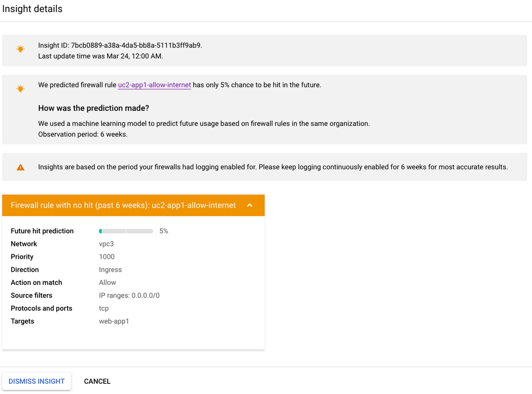Click the machine learning model explanation sentence
Viewport: 532px width, 394px height.
point(204,123)
